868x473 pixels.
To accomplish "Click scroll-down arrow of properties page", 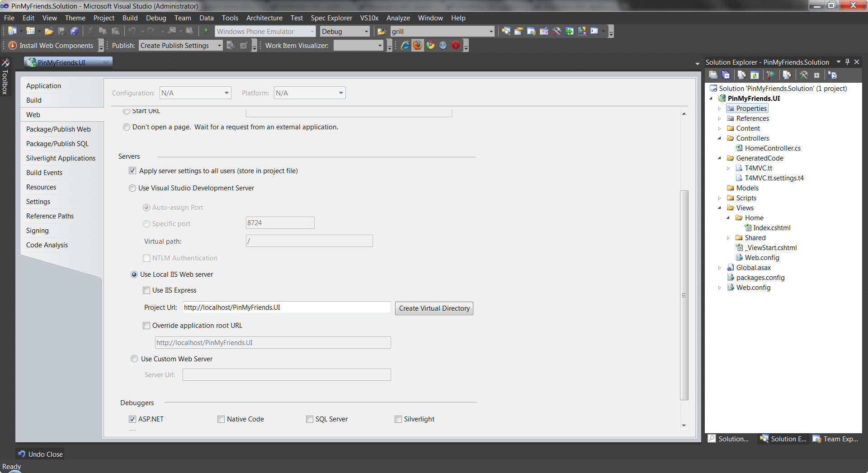I will tap(684, 426).
